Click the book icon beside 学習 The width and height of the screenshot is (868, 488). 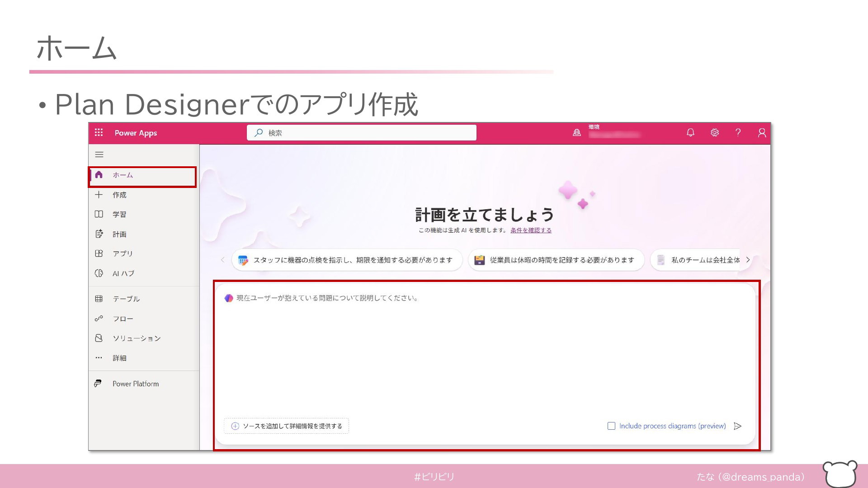coord(99,214)
